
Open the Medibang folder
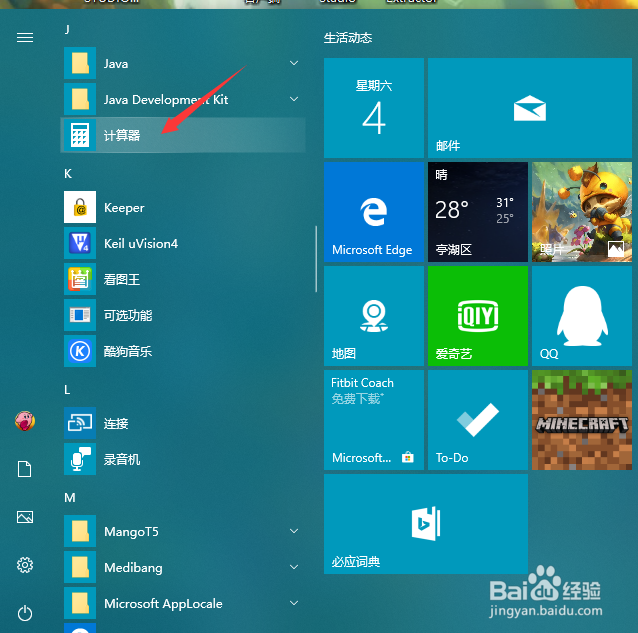pos(183,567)
